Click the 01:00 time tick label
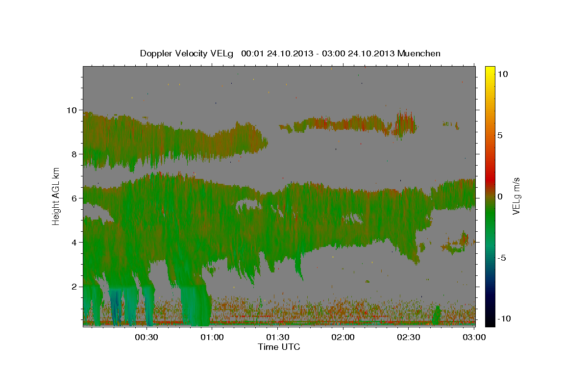The width and height of the screenshot is (588, 392). tap(212, 337)
